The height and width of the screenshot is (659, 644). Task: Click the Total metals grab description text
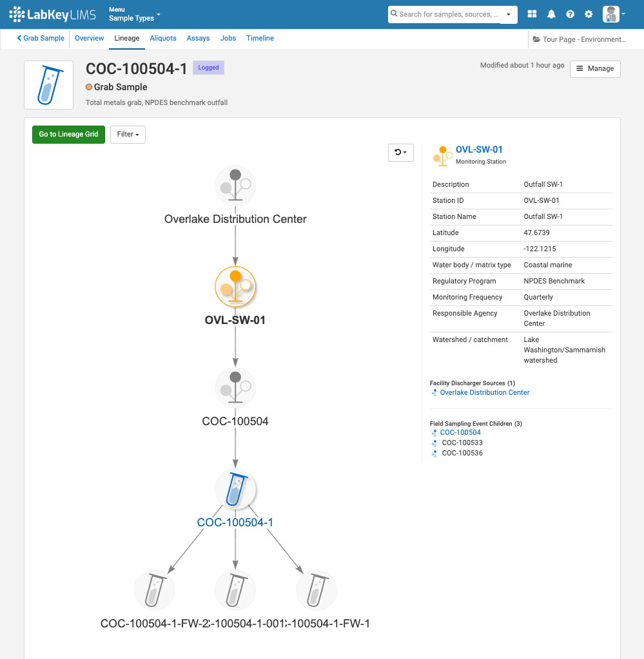pos(157,102)
